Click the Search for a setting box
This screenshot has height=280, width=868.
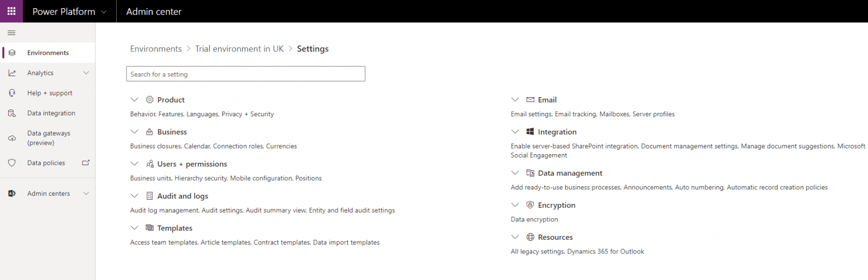point(246,74)
